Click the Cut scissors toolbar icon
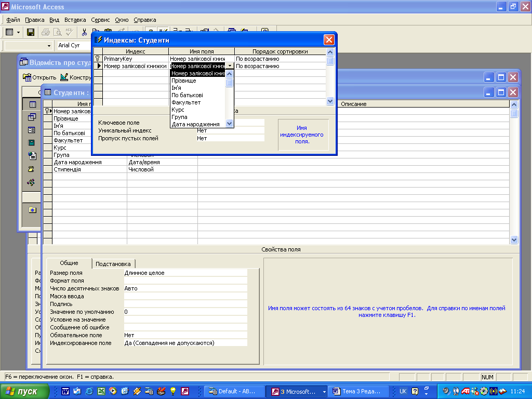Screen dimensions: 532x399 [84, 32]
